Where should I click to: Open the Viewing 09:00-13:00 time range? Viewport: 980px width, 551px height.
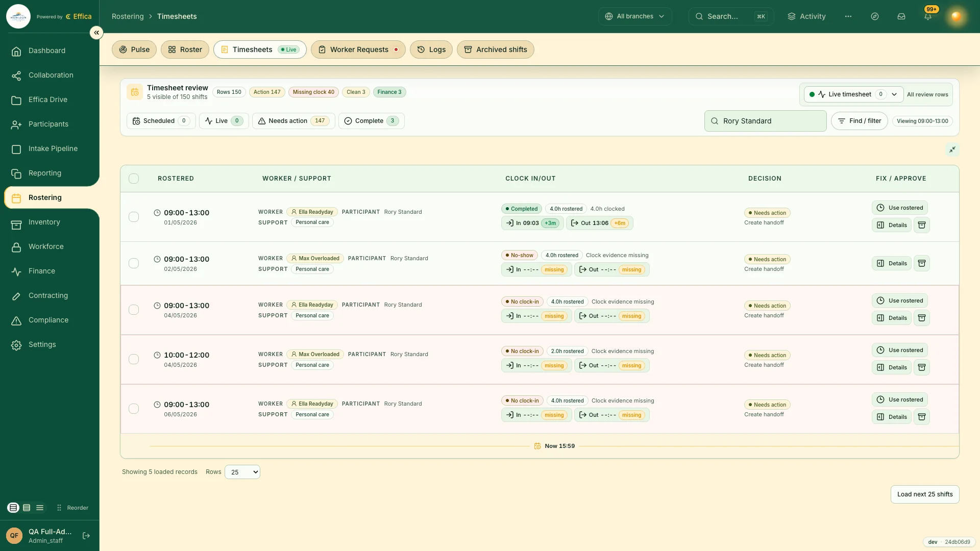[x=922, y=121]
